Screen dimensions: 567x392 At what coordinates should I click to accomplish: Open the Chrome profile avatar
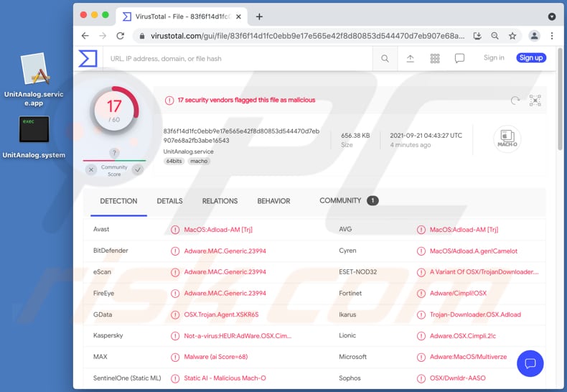[534, 36]
